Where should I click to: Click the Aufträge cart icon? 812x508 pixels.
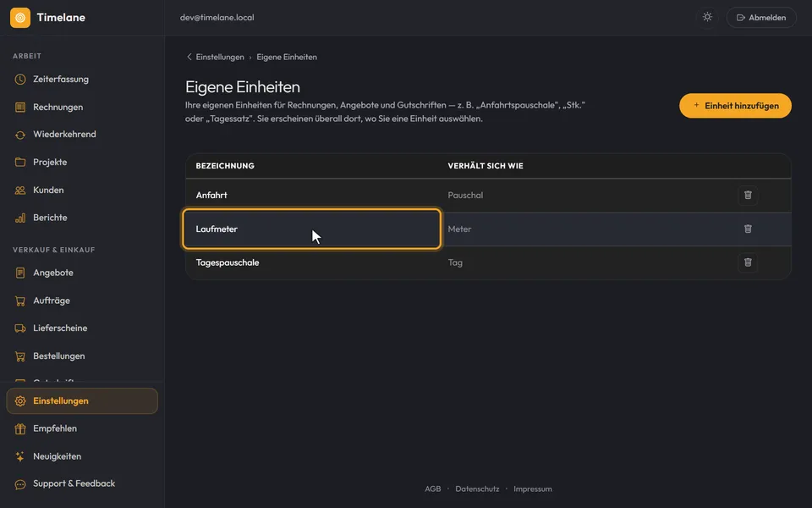(20, 301)
